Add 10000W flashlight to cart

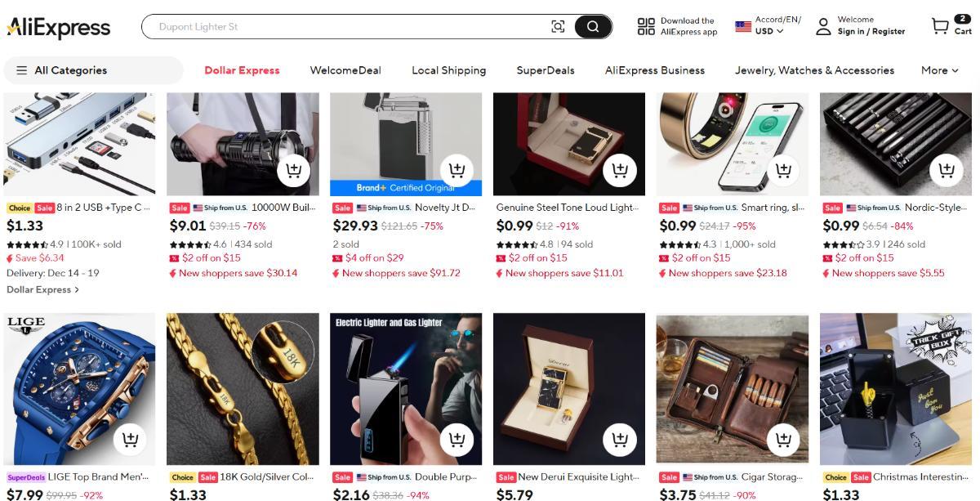[293, 171]
